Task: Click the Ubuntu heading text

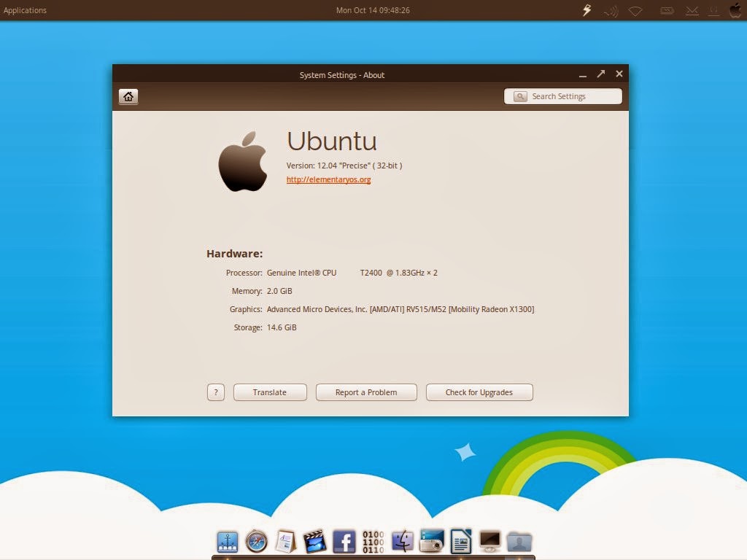Action: [x=332, y=141]
